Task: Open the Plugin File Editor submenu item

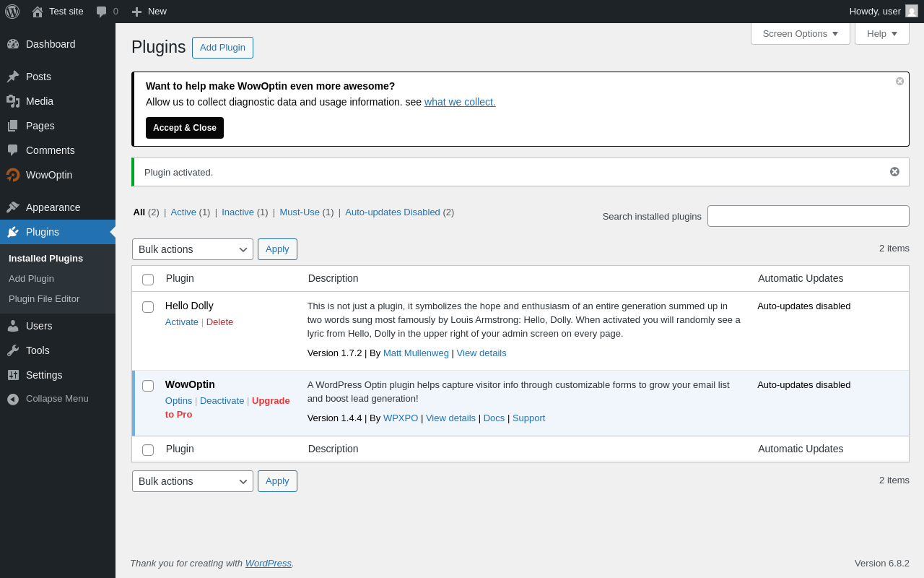Action: pos(44,298)
